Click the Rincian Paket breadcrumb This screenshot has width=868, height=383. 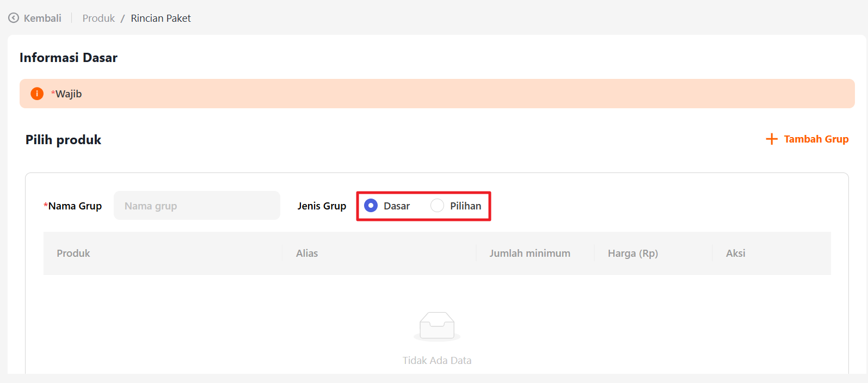click(x=161, y=18)
